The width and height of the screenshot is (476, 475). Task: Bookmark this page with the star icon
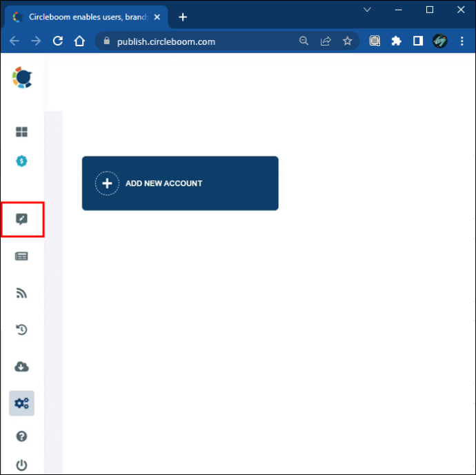(347, 41)
